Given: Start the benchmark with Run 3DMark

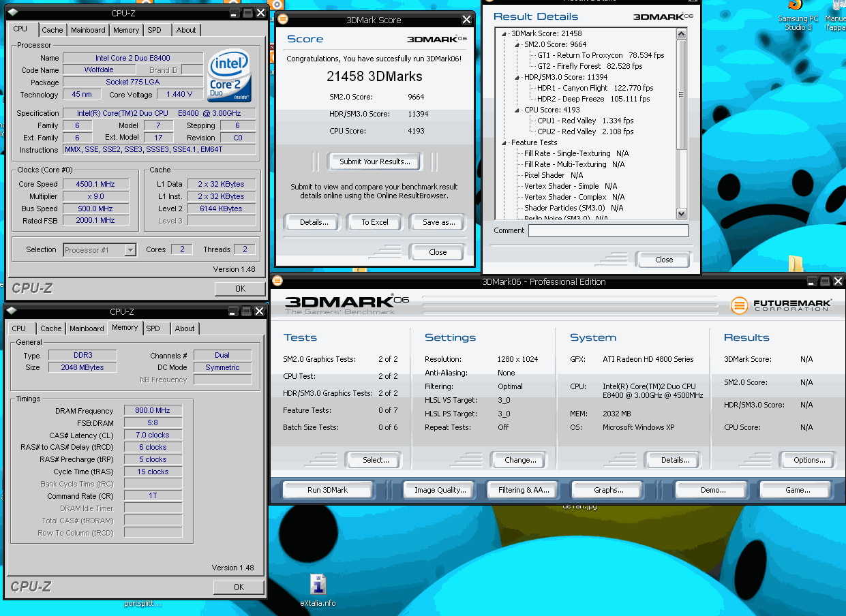Looking at the screenshot, I should point(327,490).
